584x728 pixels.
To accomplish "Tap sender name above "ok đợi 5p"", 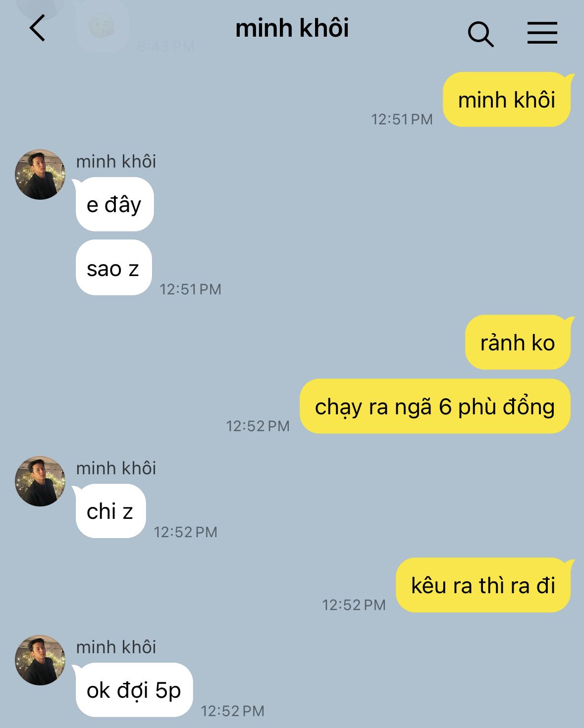I will coord(116,647).
